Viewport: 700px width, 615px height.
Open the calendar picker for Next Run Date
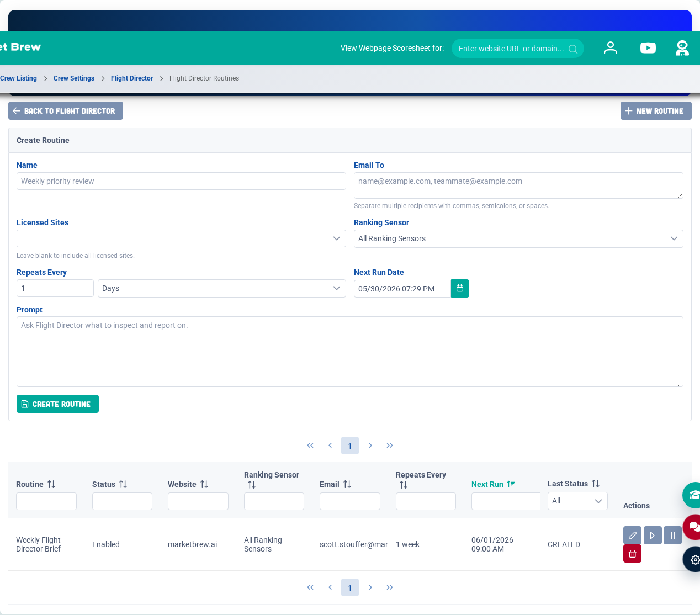(x=460, y=288)
